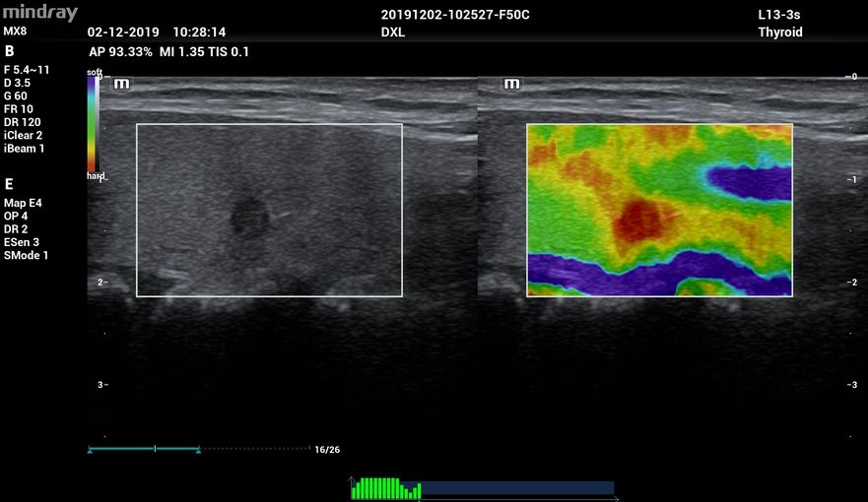Click the left image orientation M marker
868x502 pixels.
click(122, 84)
